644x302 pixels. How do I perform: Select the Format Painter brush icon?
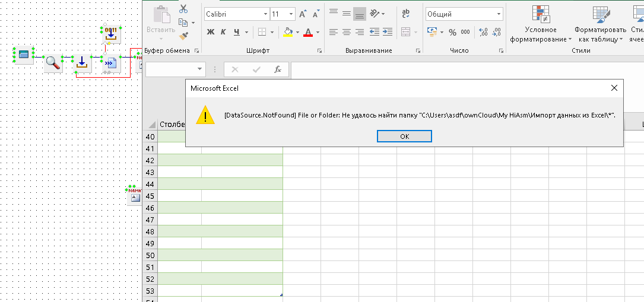click(x=183, y=35)
